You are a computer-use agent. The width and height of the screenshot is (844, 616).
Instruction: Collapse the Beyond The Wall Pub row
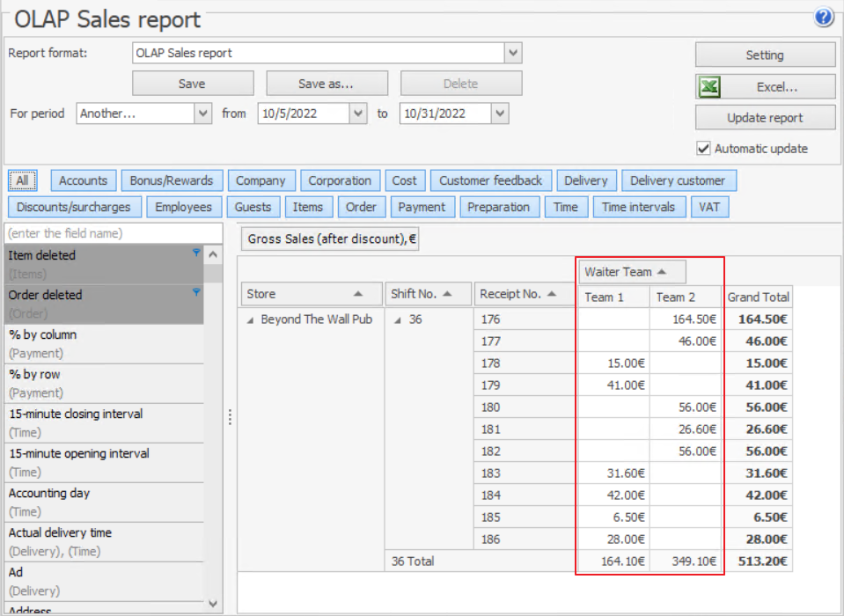point(250,320)
